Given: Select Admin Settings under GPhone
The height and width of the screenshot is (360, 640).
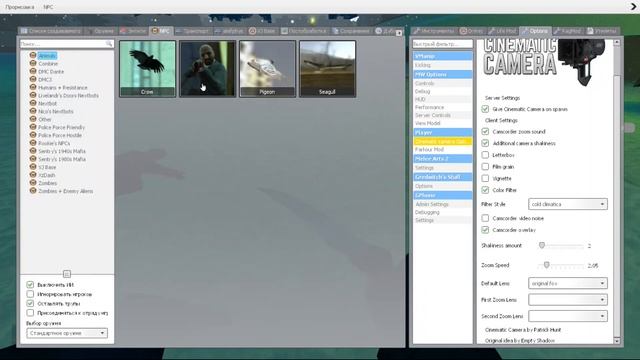Looking at the screenshot, I should (x=442, y=204).
